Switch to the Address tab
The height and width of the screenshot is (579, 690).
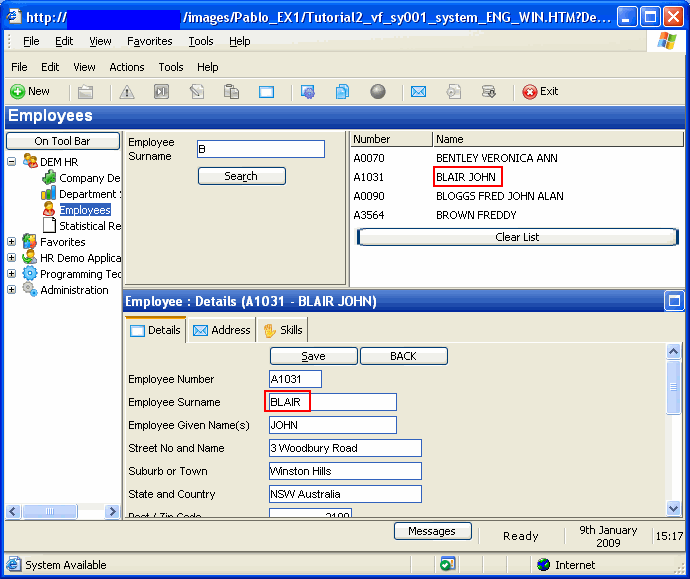pos(222,330)
